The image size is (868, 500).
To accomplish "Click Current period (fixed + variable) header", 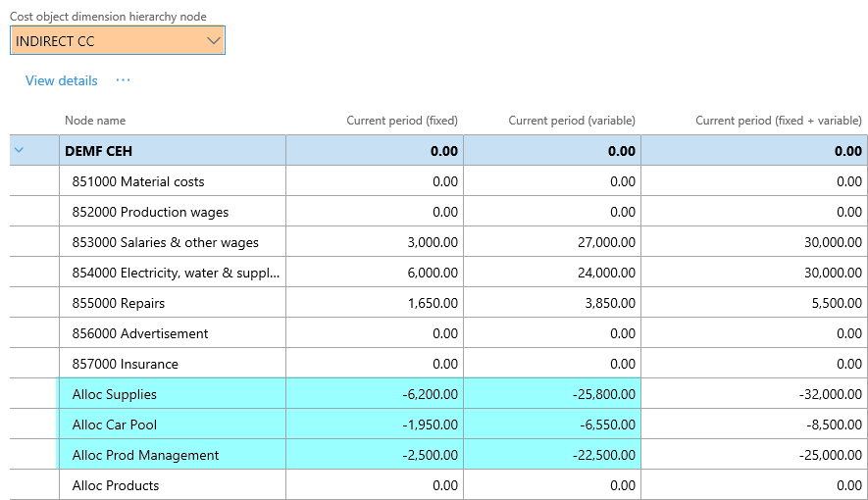I will click(778, 121).
